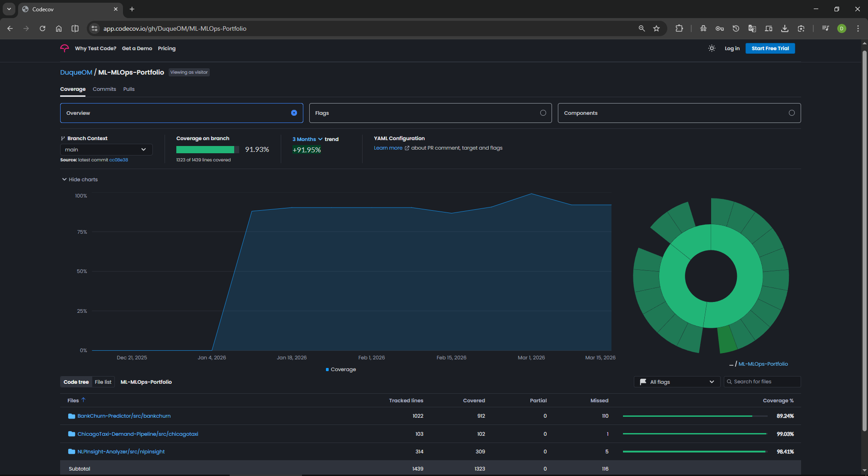868x476 pixels.
Task: Collapse charts with Hide charts chevron
Action: tap(64, 179)
